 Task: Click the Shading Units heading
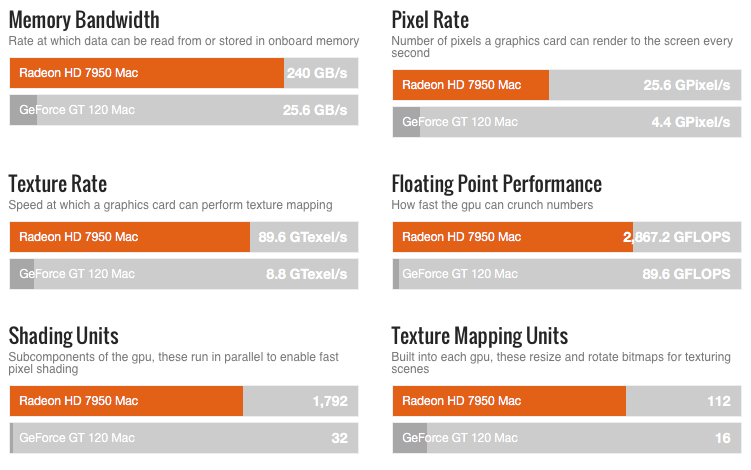click(63, 336)
